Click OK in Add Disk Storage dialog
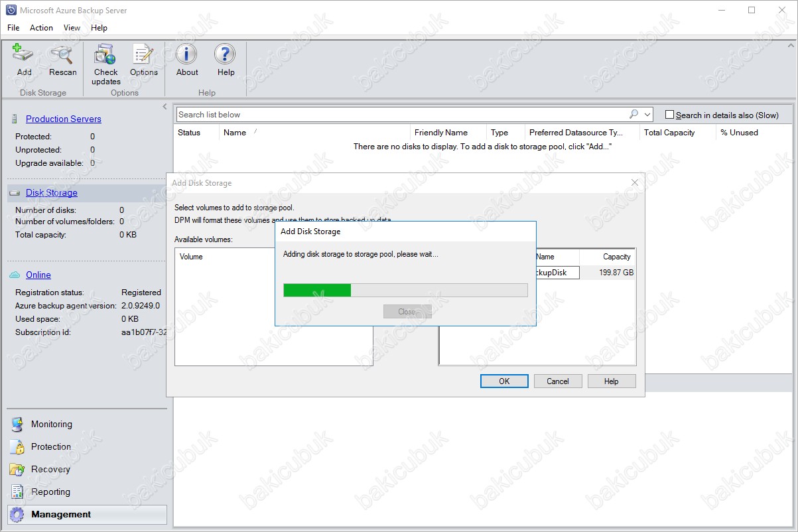 pos(504,381)
